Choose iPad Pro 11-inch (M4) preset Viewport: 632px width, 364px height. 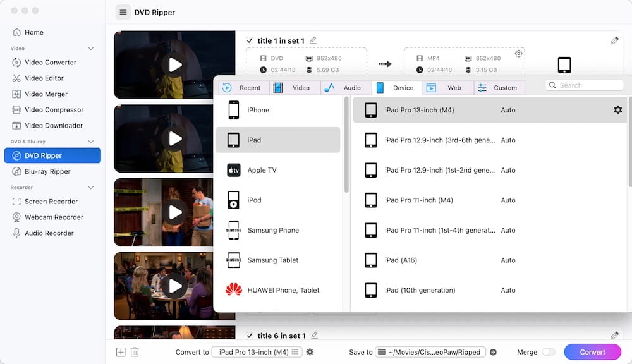point(490,200)
